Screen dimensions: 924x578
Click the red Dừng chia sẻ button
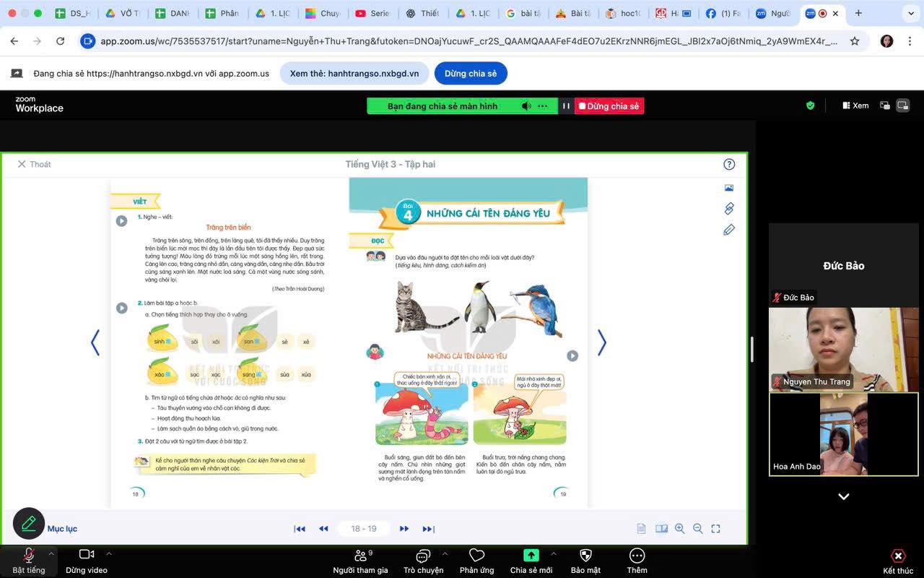coord(609,106)
